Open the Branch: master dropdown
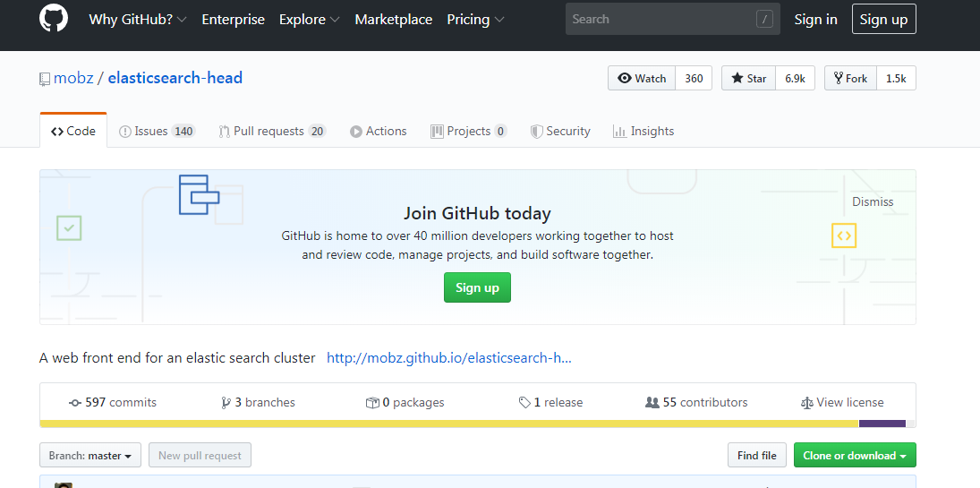Screen dimensions: 980x488 click(90, 456)
